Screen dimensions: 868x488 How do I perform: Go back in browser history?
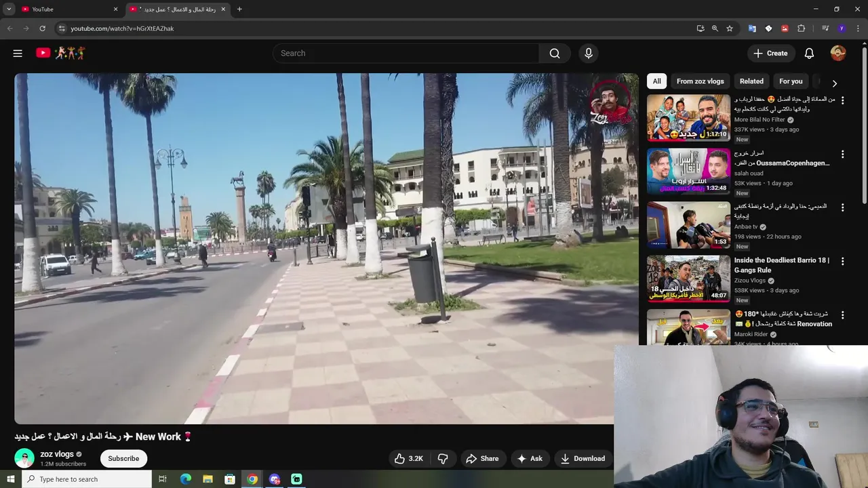[x=9, y=28]
